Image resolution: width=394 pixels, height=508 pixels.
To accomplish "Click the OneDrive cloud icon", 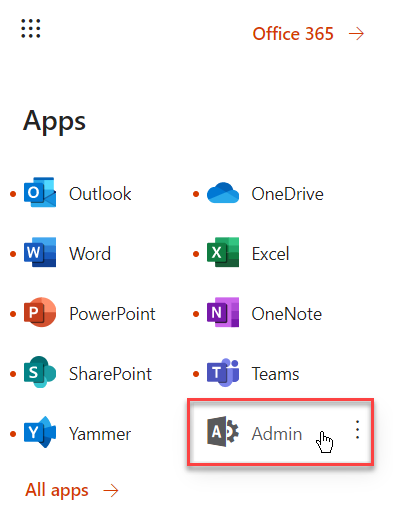I will (223, 193).
